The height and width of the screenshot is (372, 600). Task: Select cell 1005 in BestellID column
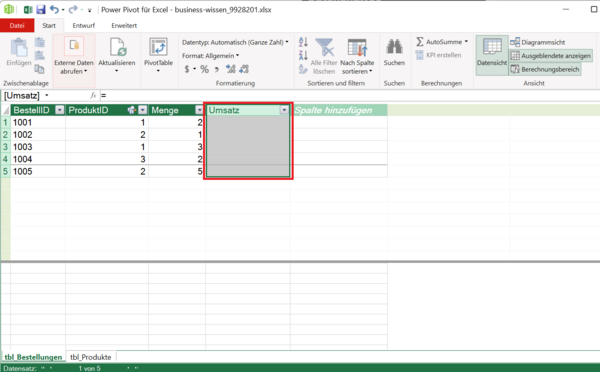(x=38, y=171)
